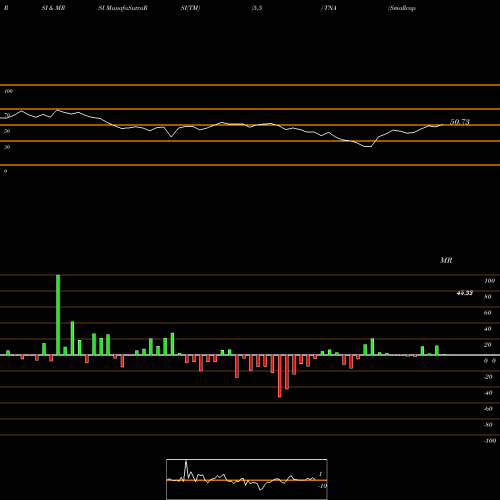Viewport: 500px width, 500px height.
Task: Open the mini overview chart thumbnail
Action: click(x=247, y=479)
